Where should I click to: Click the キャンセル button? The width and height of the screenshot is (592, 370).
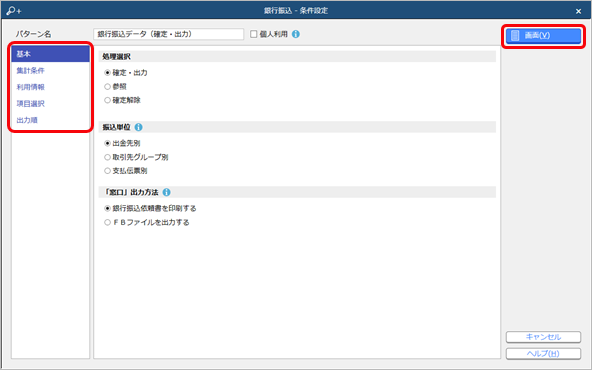[543, 337]
